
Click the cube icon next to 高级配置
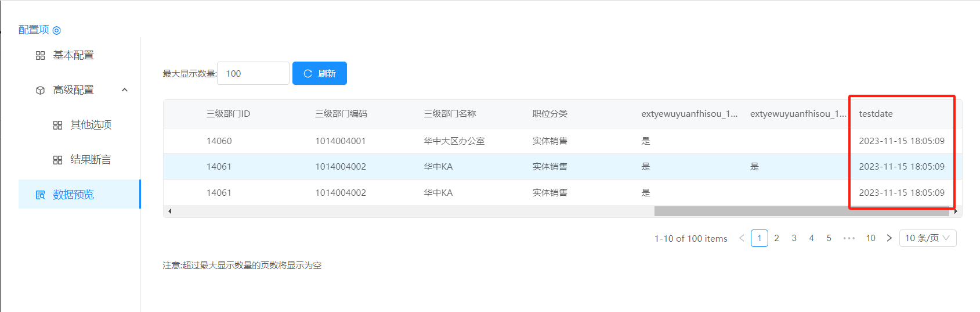point(40,91)
